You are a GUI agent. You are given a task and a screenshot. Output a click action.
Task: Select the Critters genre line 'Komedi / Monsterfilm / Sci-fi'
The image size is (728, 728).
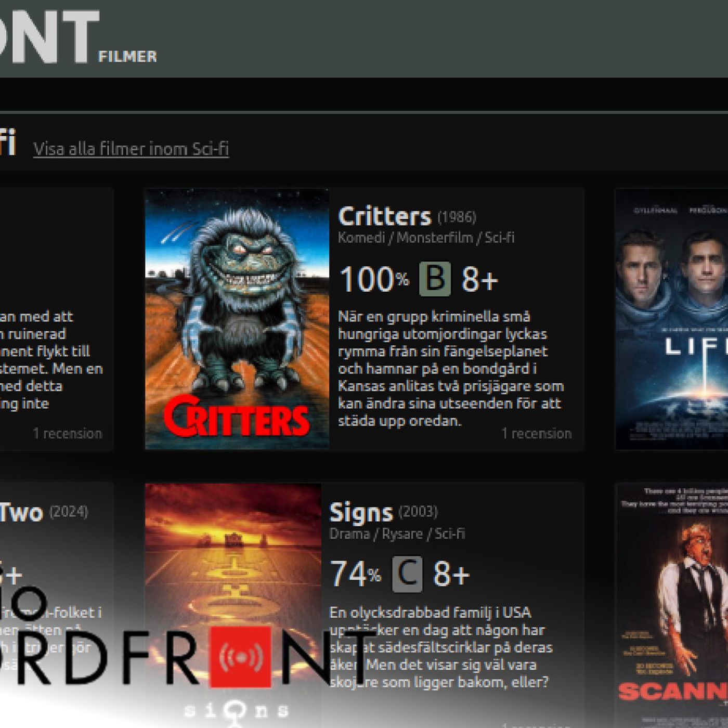coord(426,238)
